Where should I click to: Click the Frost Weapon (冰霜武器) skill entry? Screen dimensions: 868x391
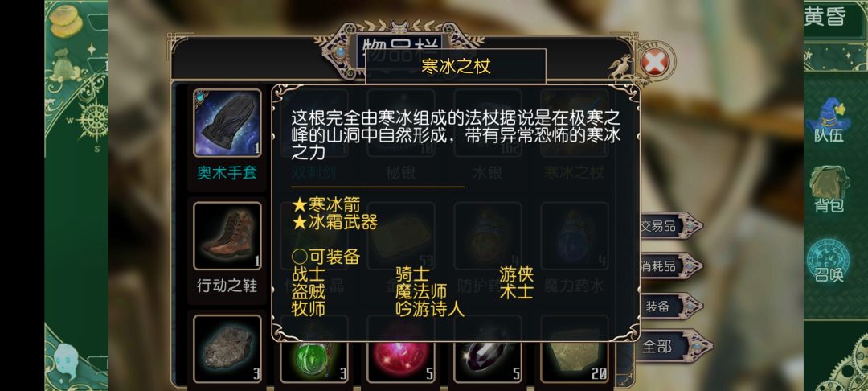(x=335, y=222)
